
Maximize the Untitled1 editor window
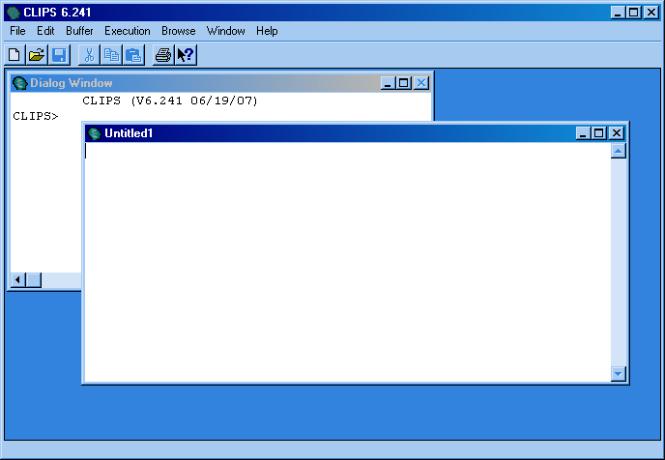point(598,133)
